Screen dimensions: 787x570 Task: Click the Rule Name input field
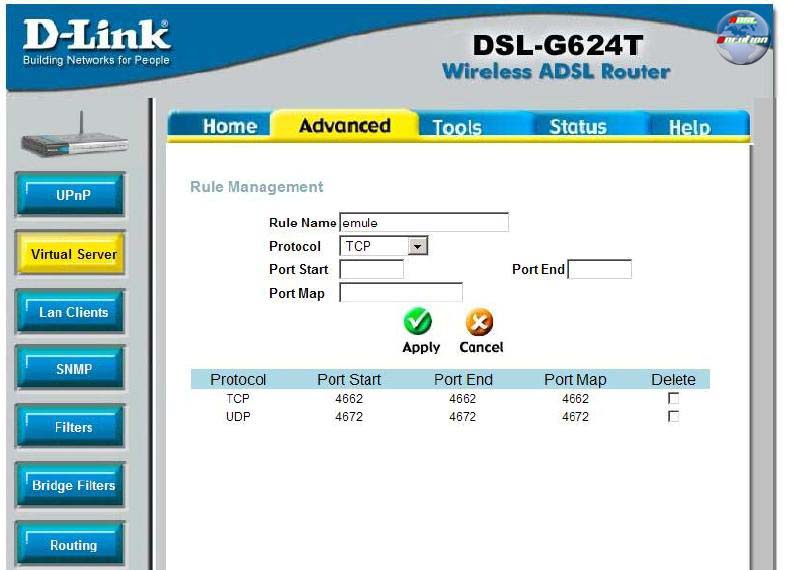[x=424, y=222]
